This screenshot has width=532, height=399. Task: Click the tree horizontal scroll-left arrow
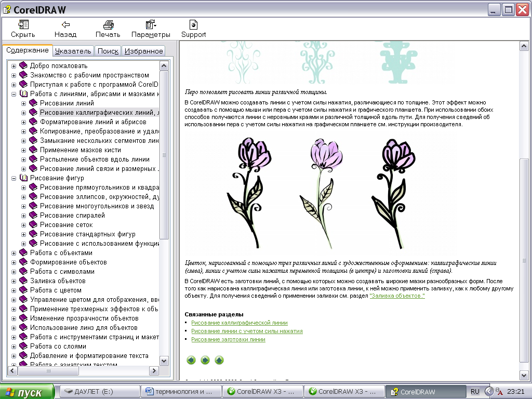pos(12,371)
